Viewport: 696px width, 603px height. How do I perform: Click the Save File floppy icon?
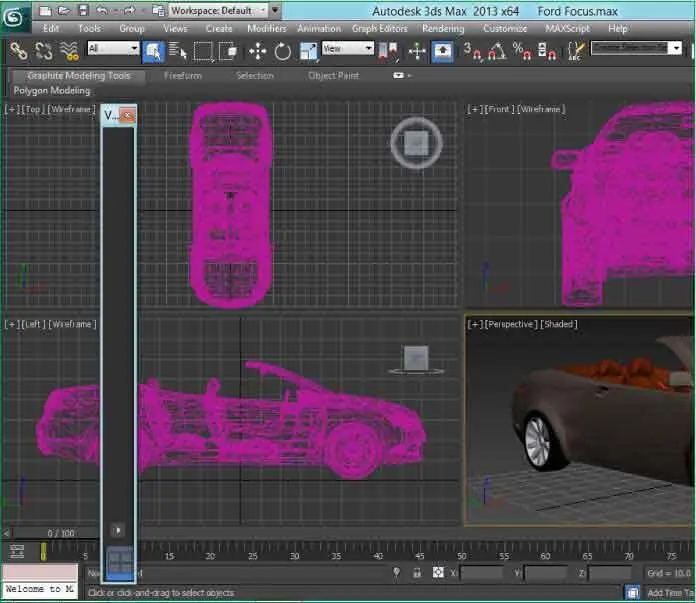83,10
